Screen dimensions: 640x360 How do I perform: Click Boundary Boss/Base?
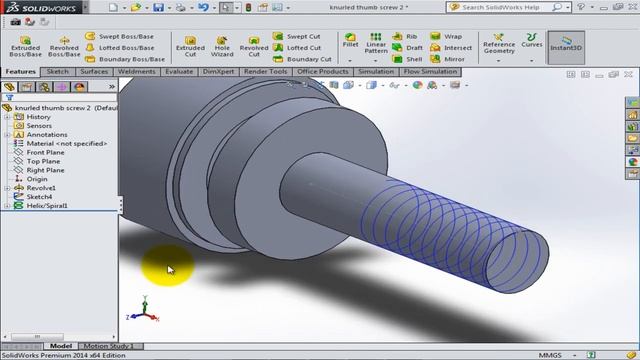click(x=124, y=59)
